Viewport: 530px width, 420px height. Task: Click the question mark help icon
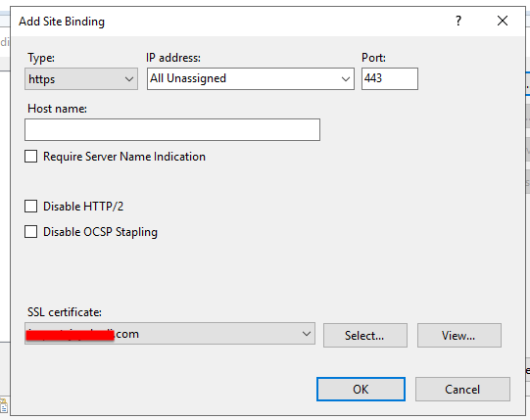tap(458, 21)
